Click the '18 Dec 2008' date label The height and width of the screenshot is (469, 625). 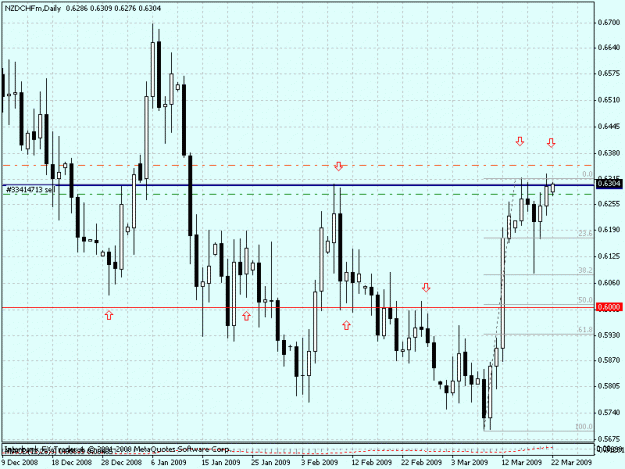tap(72, 462)
